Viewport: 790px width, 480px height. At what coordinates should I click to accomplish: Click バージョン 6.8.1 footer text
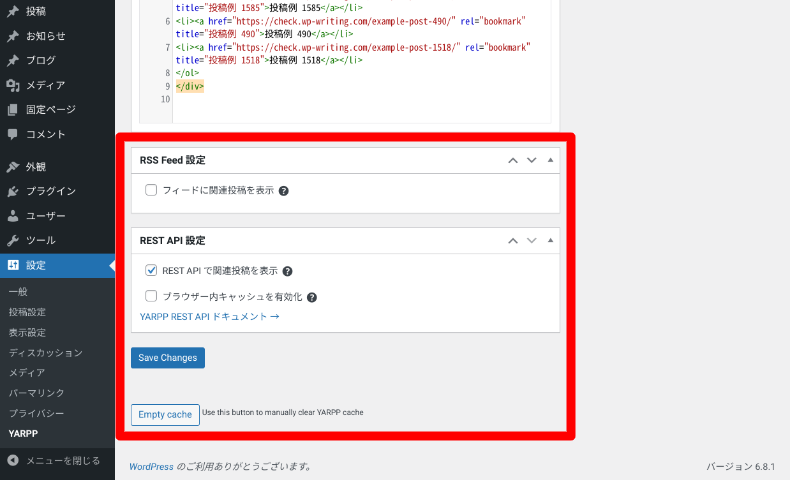click(x=741, y=466)
